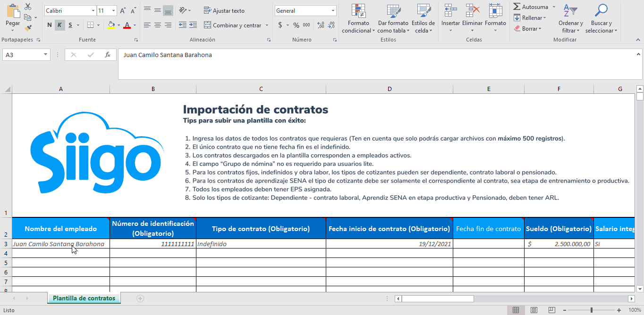Open the Número dialog launcher
Viewport: 644px width, 315px height.
[x=335, y=40]
